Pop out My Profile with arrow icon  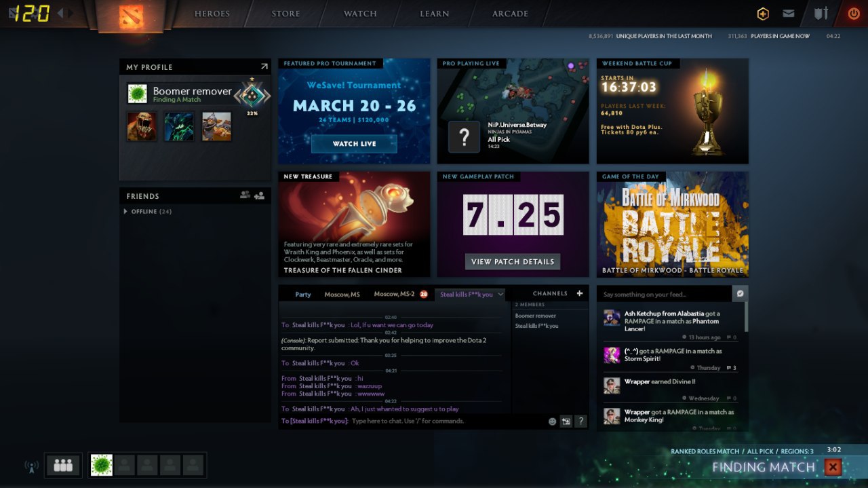[x=264, y=67]
